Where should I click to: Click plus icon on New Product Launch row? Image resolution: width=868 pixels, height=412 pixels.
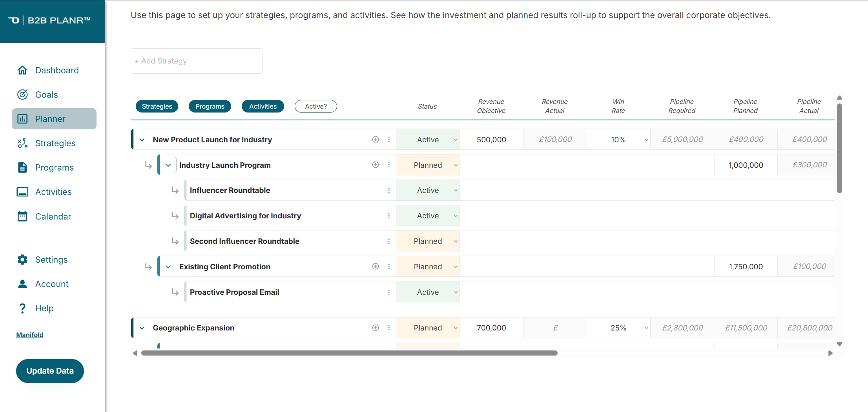coord(376,140)
